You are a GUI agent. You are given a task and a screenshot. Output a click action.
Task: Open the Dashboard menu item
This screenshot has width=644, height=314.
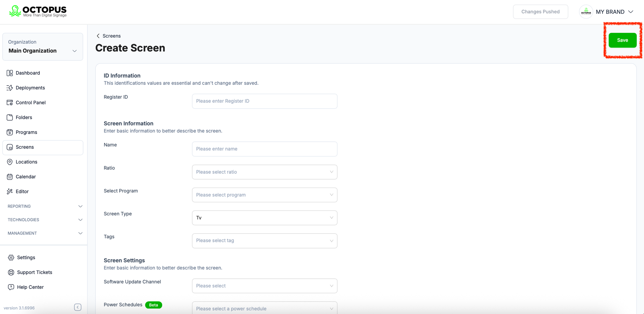click(43, 73)
